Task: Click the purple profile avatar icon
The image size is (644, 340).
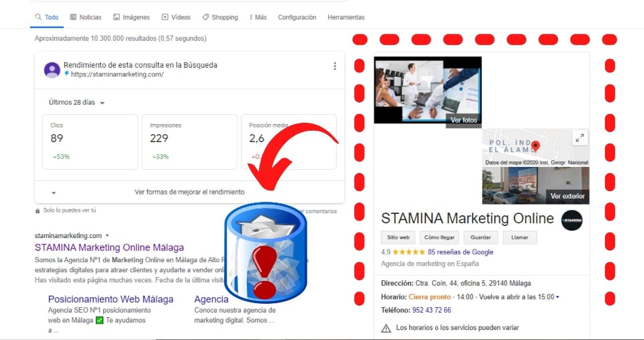Action: [52, 70]
